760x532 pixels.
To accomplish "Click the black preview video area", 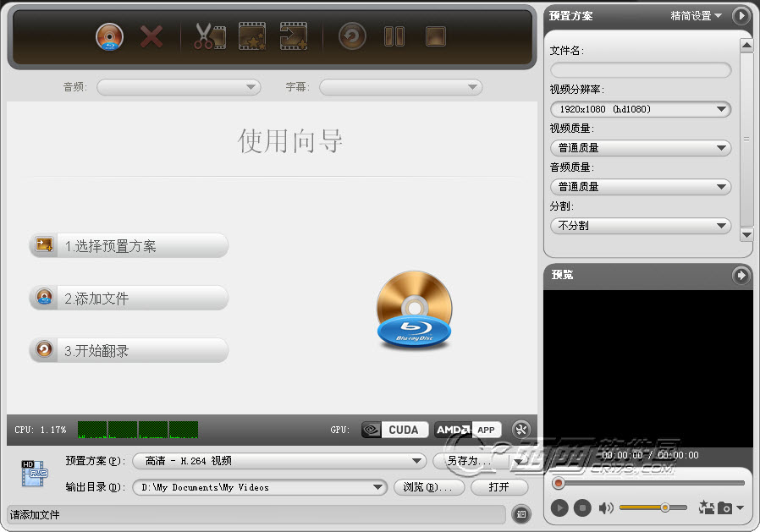I will pyautogui.click(x=647, y=368).
